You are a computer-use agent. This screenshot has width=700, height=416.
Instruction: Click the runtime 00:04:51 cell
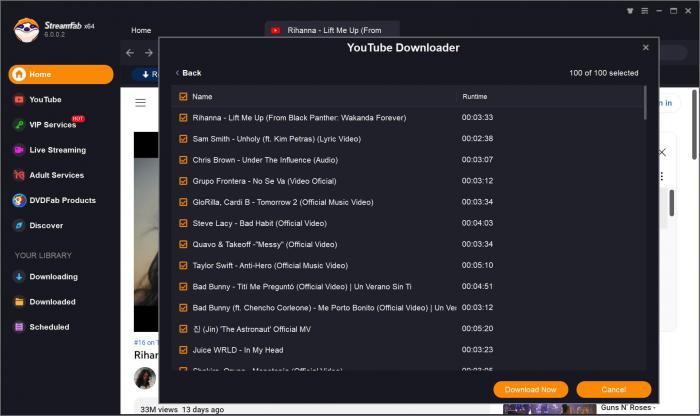tap(477, 286)
